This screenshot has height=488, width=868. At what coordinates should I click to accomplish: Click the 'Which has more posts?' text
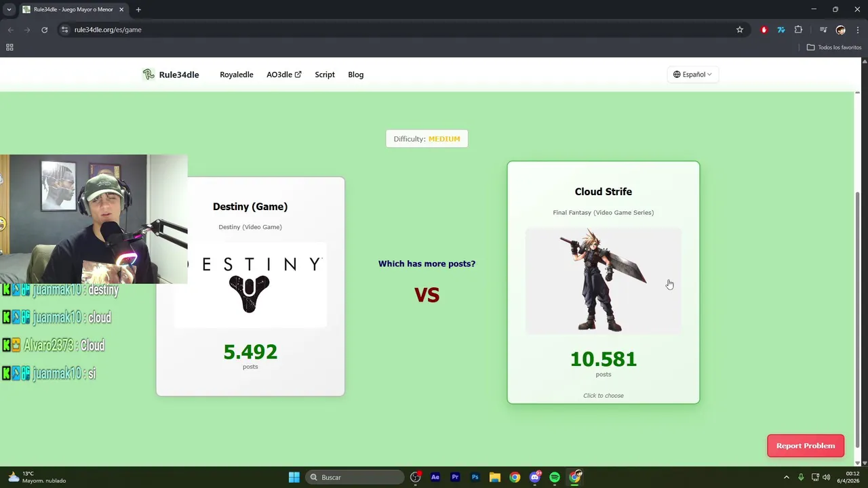coord(427,264)
